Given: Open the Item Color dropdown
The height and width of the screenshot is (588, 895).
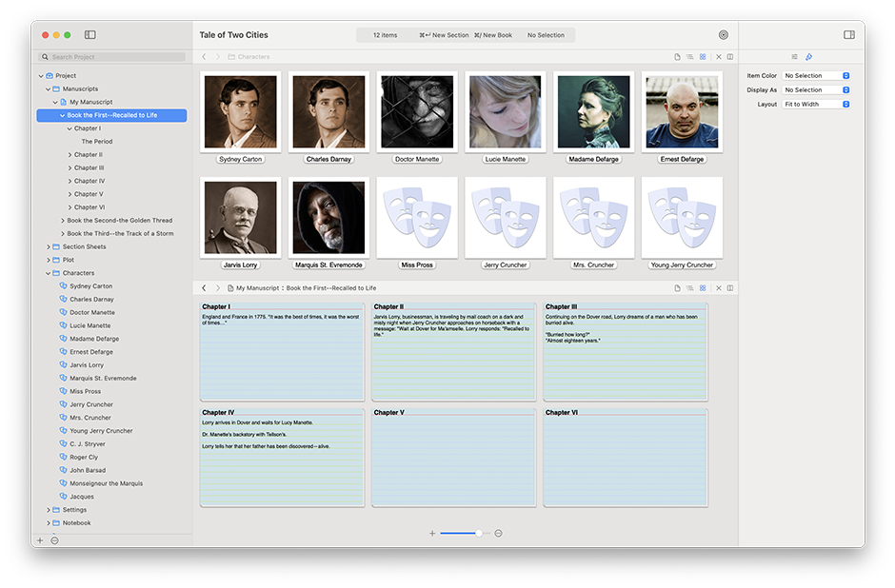Looking at the screenshot, I should click(x=816, y=75).
